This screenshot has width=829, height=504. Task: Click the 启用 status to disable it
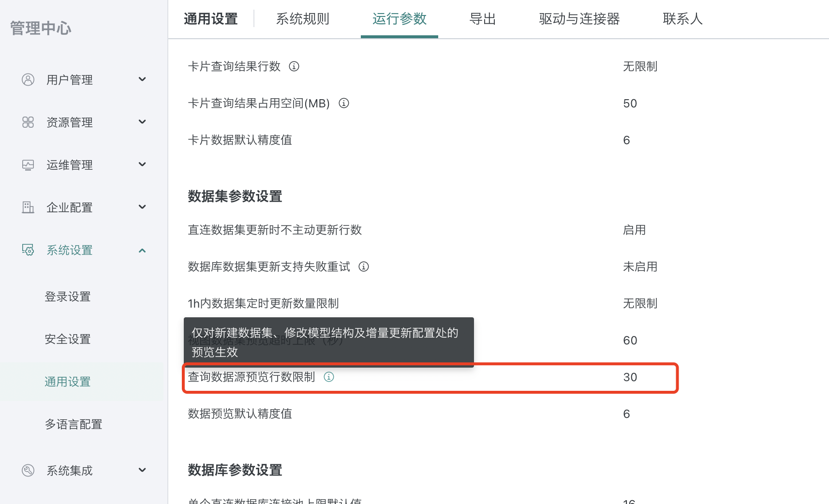pyautogui.click(x=635, y=230)
